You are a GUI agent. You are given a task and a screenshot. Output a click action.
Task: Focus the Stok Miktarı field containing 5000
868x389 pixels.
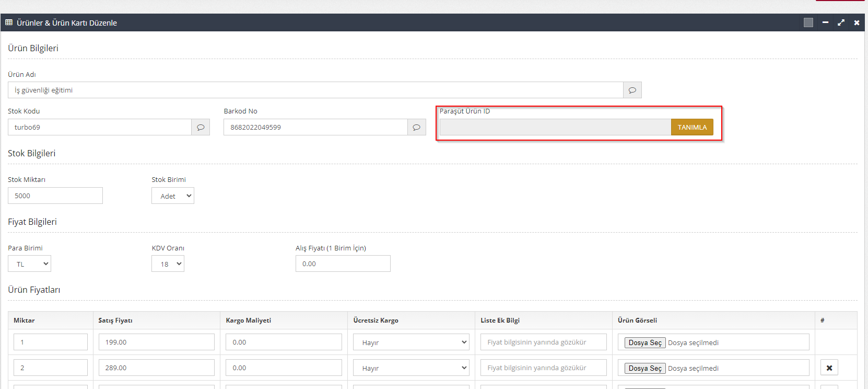tap(55, 196)
